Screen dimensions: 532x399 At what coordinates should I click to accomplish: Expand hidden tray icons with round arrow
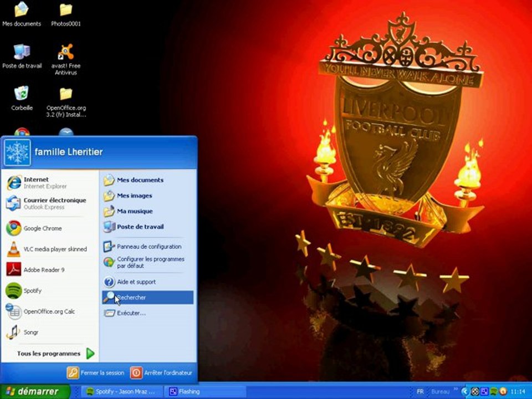point(464,392)
